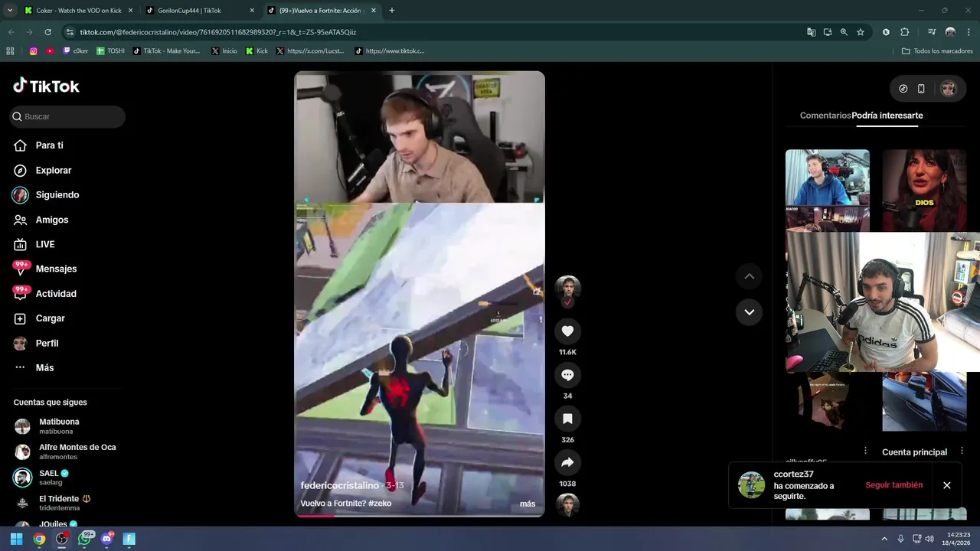Reload the page
This screenshot has height=551, width=980.
tap(48, 32)
